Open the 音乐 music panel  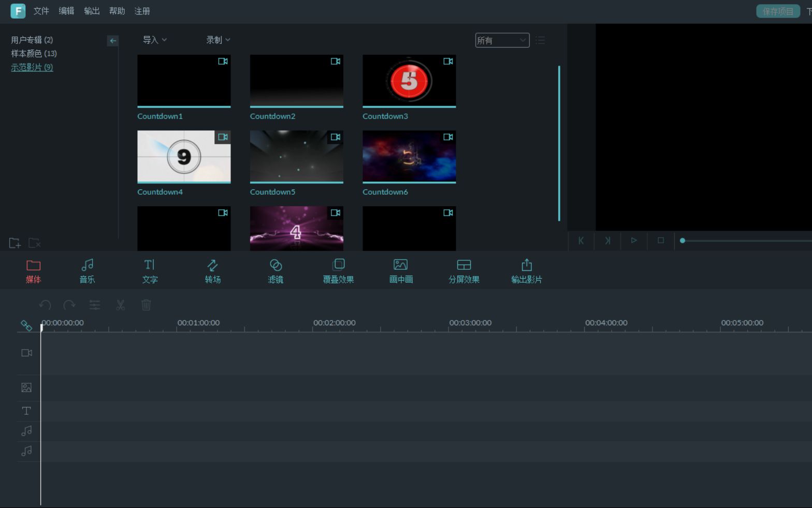point(87,271)
